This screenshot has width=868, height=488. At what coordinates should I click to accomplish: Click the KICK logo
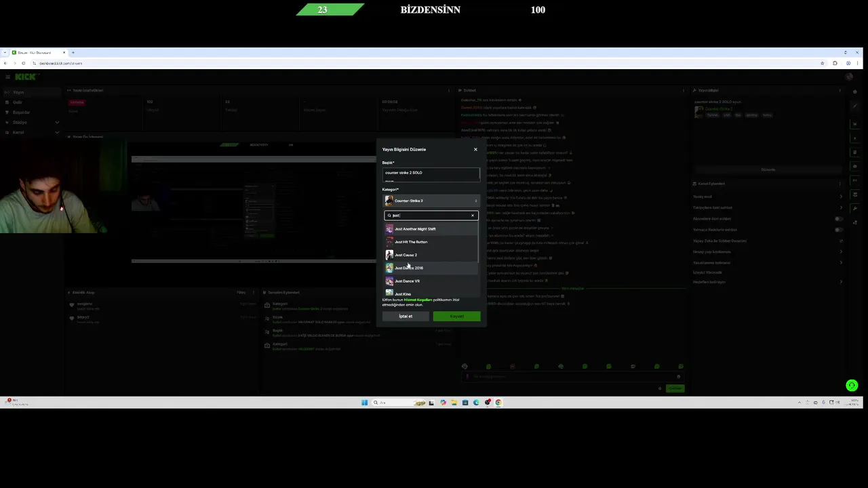pos(25,77)
